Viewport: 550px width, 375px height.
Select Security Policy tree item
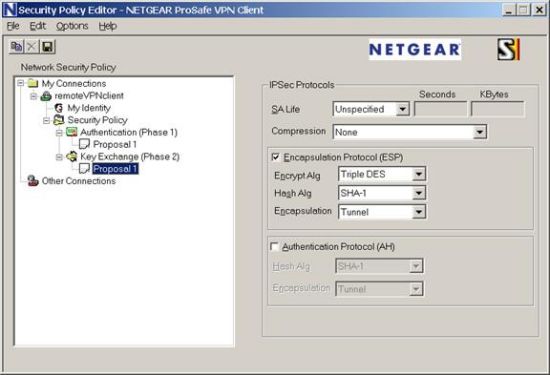97,120
